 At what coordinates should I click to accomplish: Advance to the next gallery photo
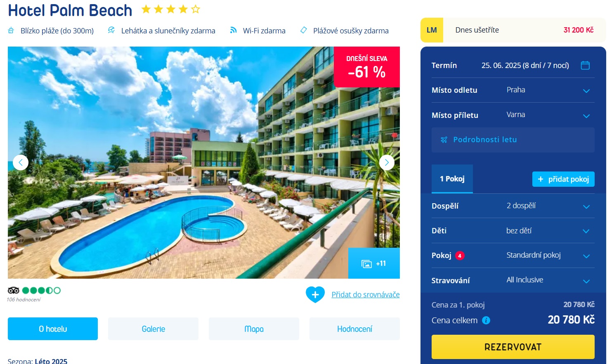click(x=387, y=162)
